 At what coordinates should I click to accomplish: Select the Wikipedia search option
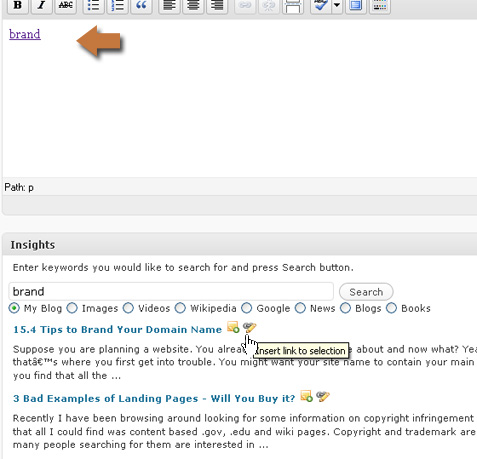tap(180, 308)
